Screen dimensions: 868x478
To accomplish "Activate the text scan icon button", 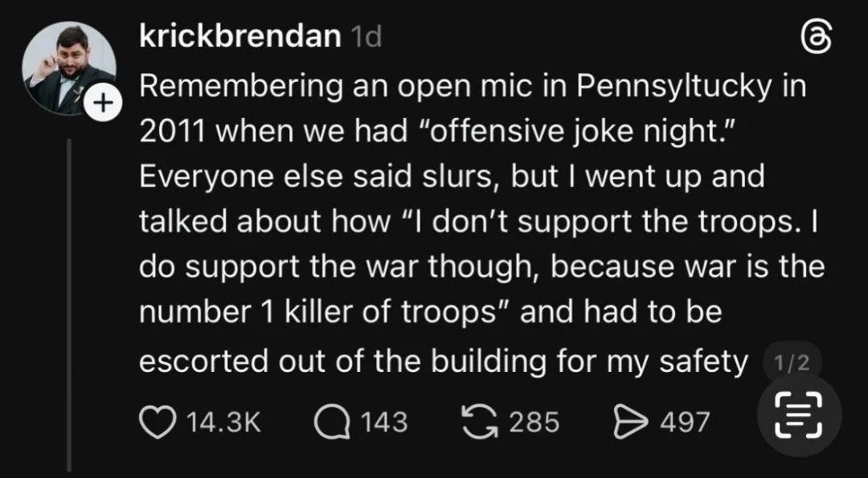I will point(800,415).
